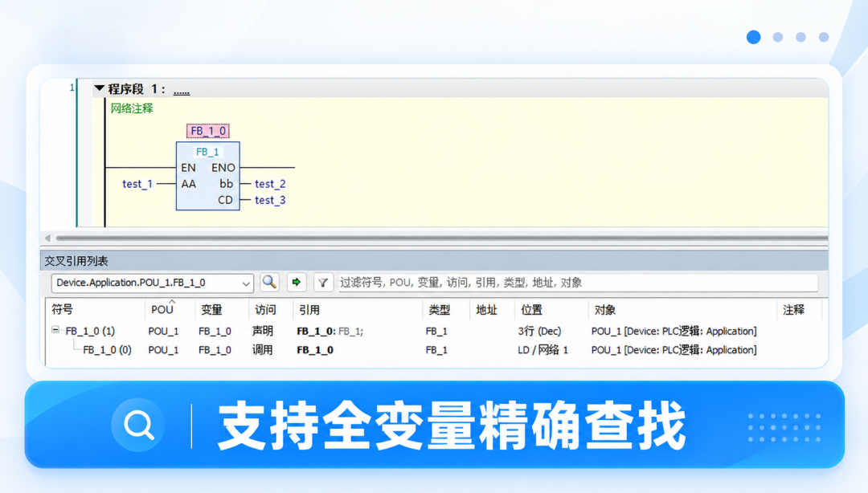Click the ENO pin of FB_1

(x=223, y=168)
